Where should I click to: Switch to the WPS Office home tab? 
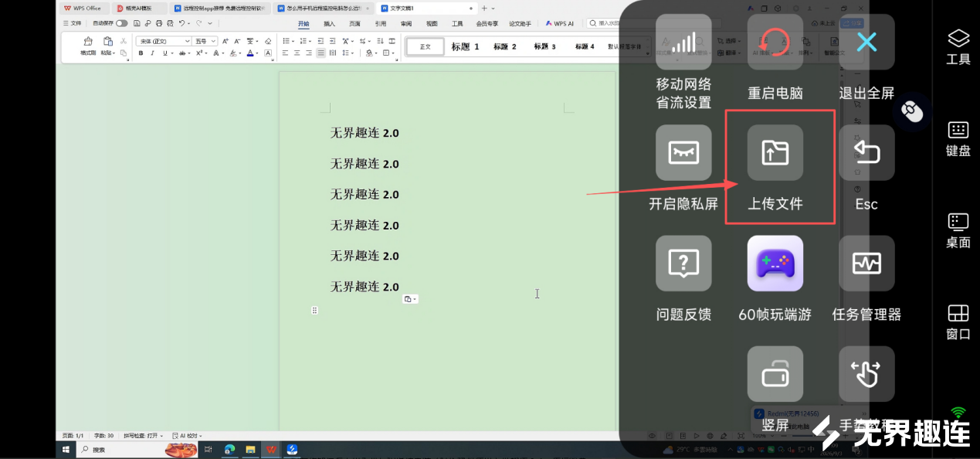pyautogui.click(x=83, y=8)
